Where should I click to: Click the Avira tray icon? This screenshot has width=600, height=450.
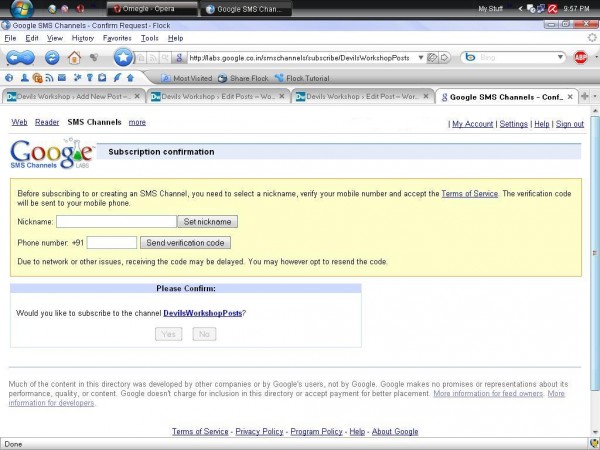pos(553,8)
